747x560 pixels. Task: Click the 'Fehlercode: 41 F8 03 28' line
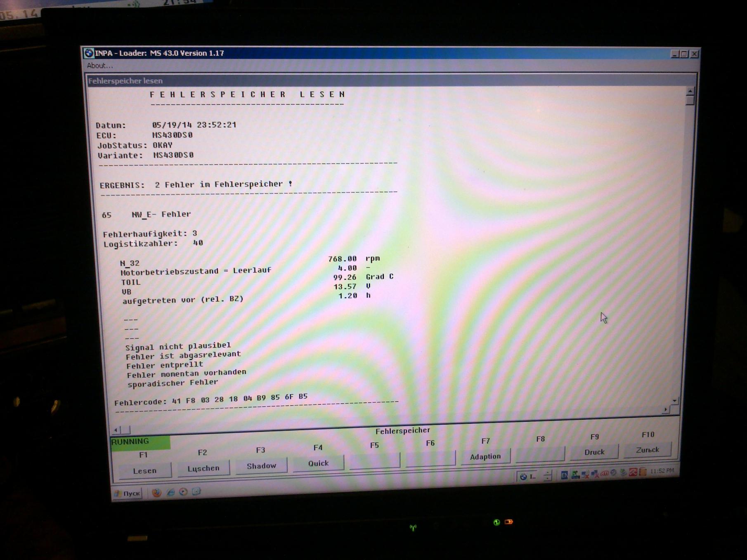tap(211, 399)
